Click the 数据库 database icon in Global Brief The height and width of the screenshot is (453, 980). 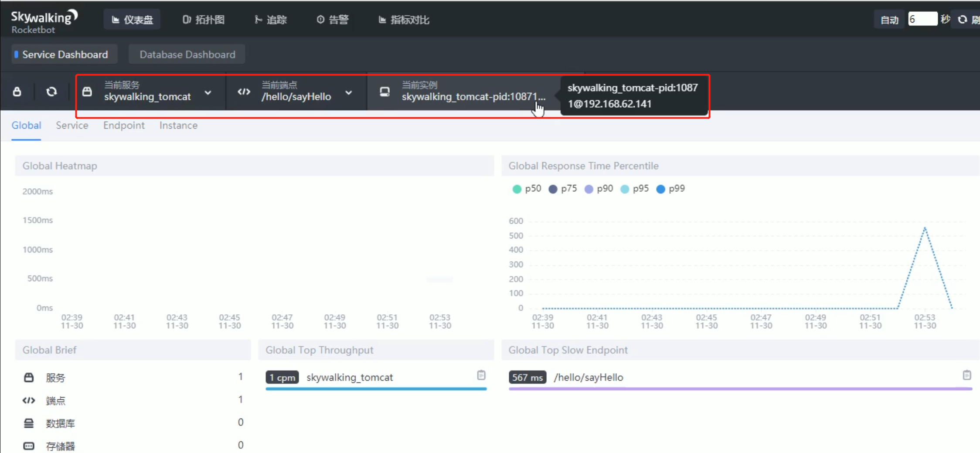point(29,423)
